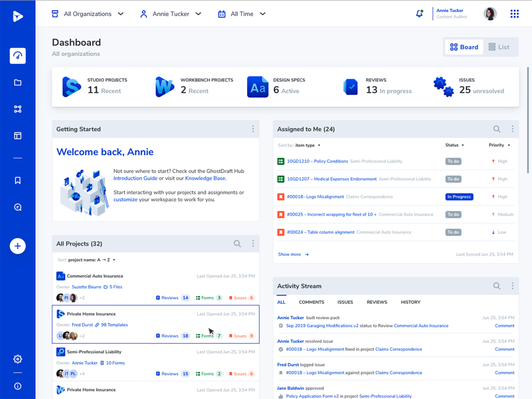
Task: Open the Status sort dropdown
Action: [x=454, y=145]
